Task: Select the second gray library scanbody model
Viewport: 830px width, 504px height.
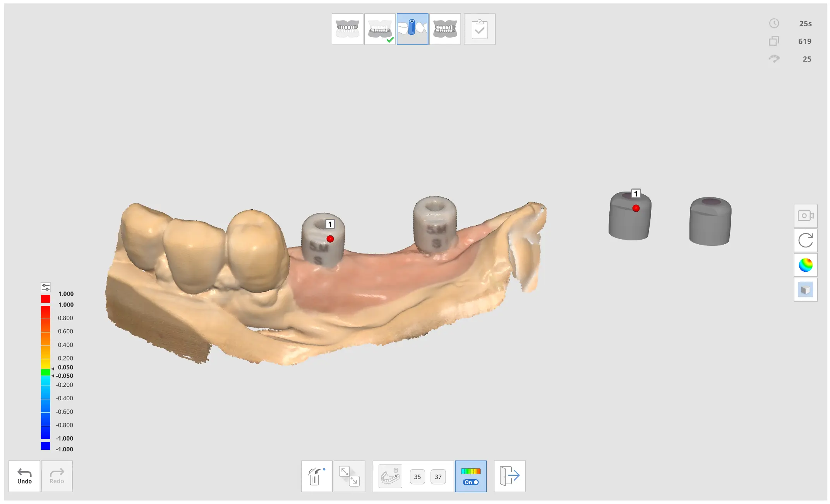Action: pyautogui.click(x=710, y=221)
